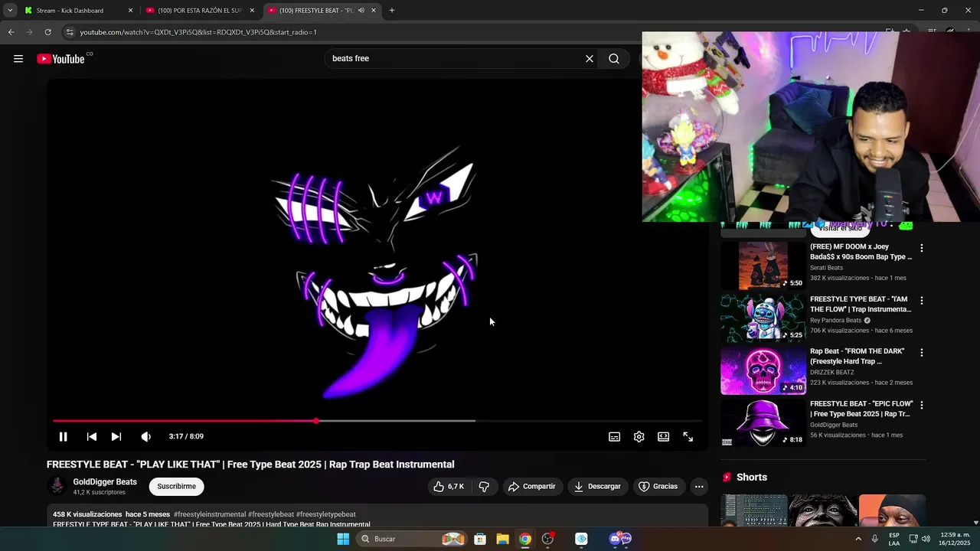Mute the tab via speaker icon
The height and width of the screenshot is (551, 980).
361,11
